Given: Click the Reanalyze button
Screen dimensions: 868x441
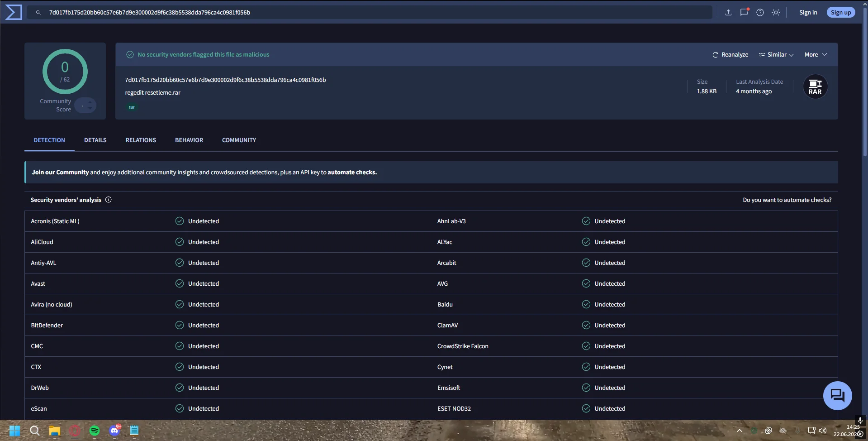Looking at the screenshot, I should coord(730,55).
